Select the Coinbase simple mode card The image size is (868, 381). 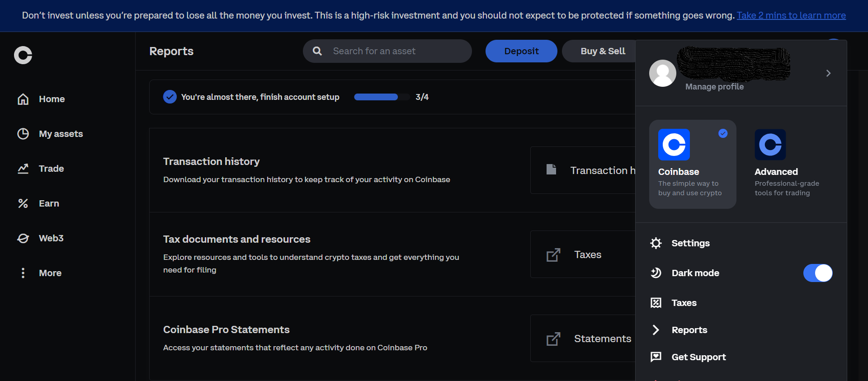(x=693, y=164)
